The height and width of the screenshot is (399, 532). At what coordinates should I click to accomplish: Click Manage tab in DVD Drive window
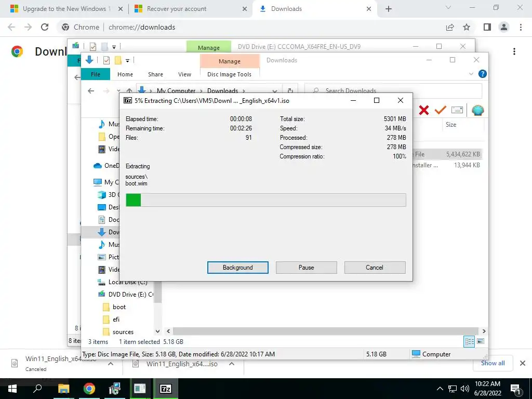(x=209, y=47)
